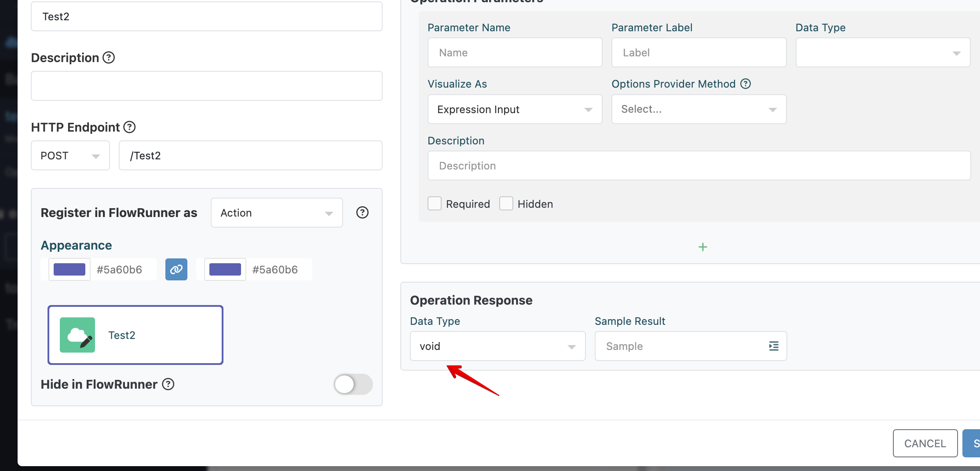Select the Test2 action preview card
Image resolution: width=980 pixels, height=471 pixels.
coord(135,335)
